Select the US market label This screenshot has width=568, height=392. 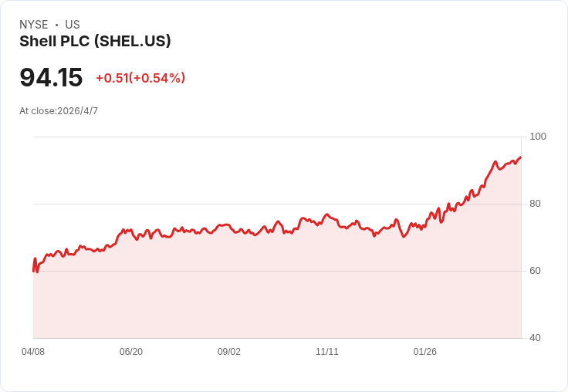[73, 25]
